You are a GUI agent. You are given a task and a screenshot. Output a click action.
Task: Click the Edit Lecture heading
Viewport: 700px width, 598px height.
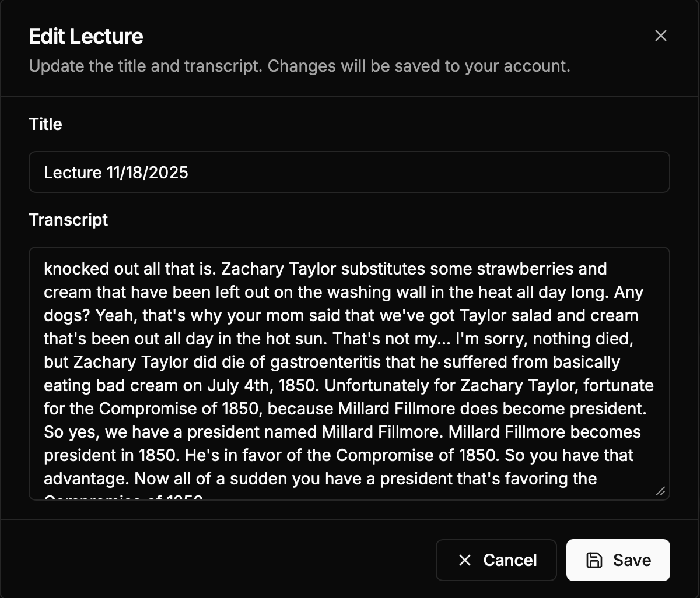[86, 36]
